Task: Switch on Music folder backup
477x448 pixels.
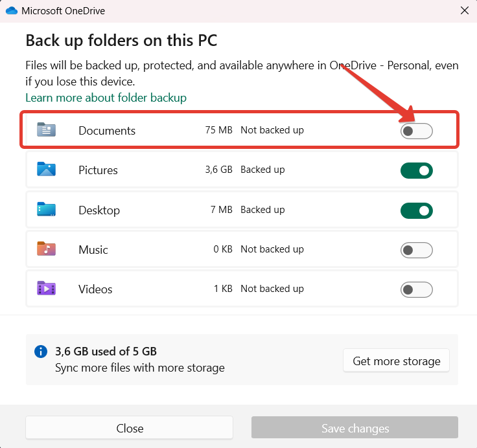Action: (x=416, y=250)
